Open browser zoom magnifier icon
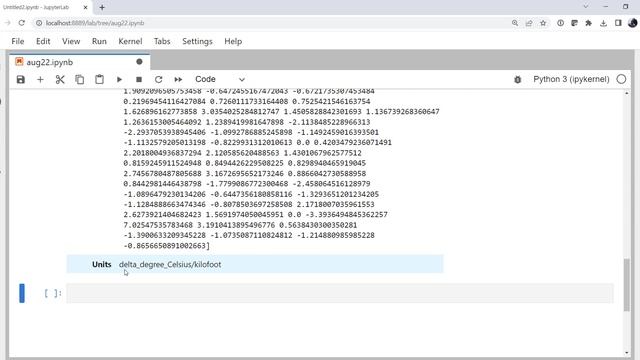Image resolution: width=640 pixels, height=360 pixels. click(515, 23)
